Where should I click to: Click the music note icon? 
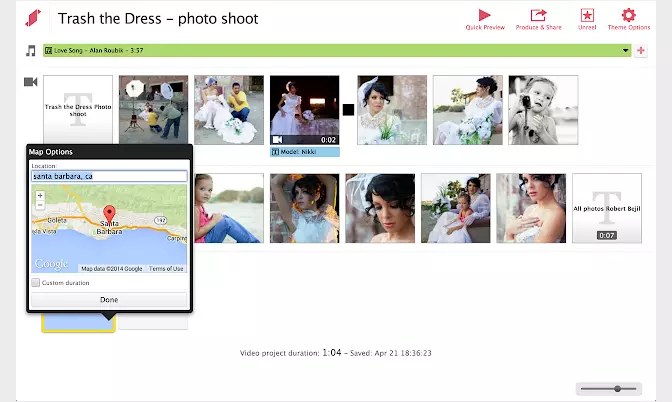pyautogui.click(x=30, y=51)
